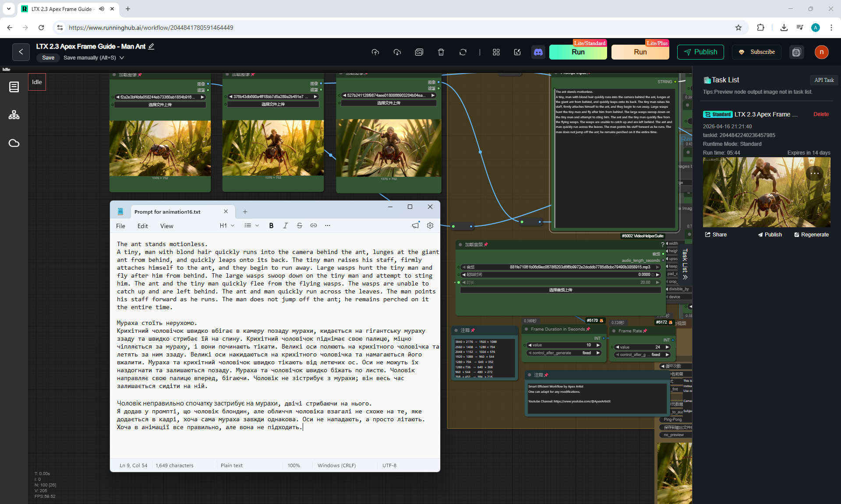
Task: Click the green Publish button
Action: (x=700, y=52)
